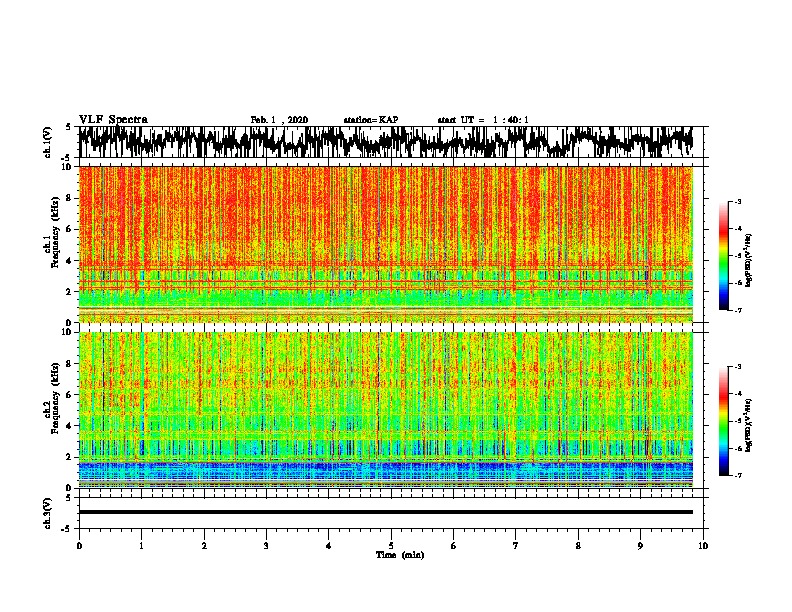Viewport: 792px width, 612px height.
Task: Click the -3 label on the ch.1 colorbar
Action: pos(737,201)
